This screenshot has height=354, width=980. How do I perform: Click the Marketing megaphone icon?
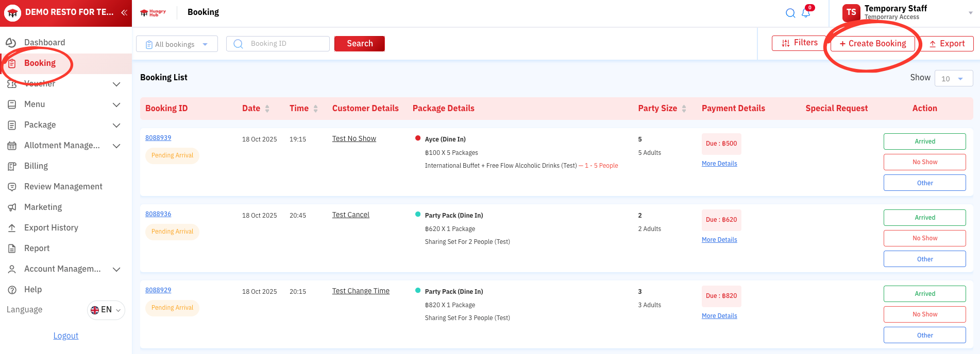point(12,207)
